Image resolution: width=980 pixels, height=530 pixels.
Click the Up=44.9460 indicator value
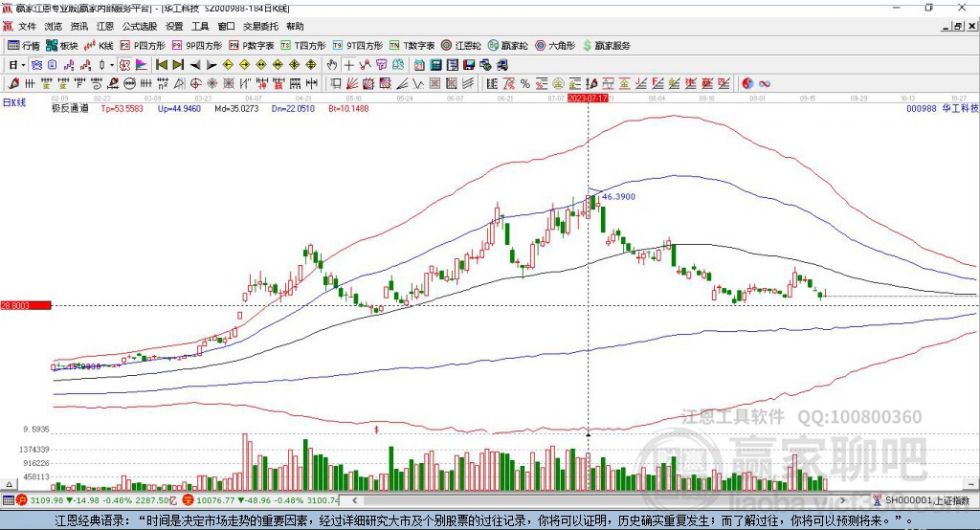pyautogui.click(x=179, y=108)
